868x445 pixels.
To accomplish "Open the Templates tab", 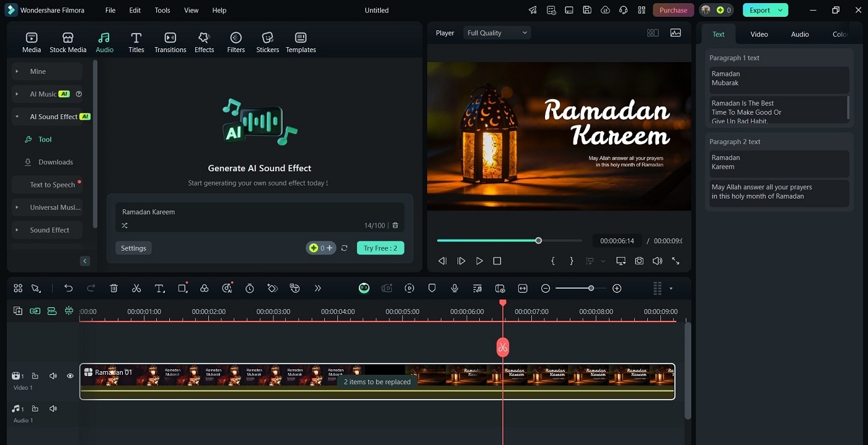I will [x=301, y=42].
